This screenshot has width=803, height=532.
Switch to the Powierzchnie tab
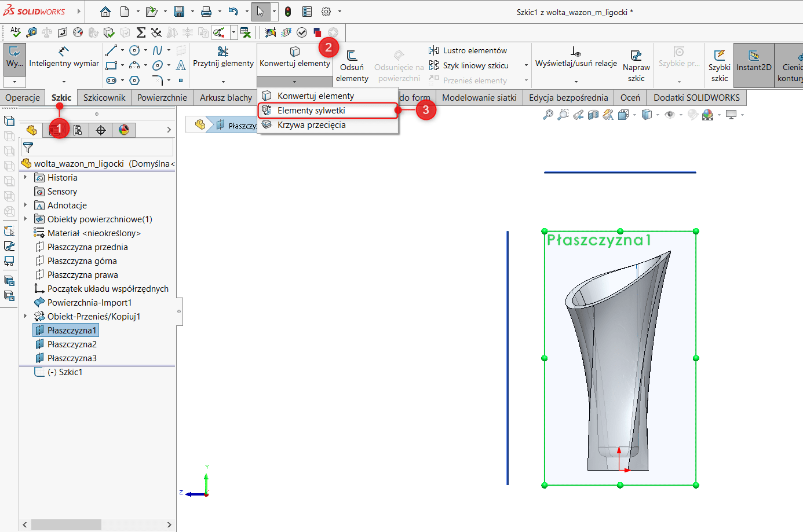pos(162,97)
